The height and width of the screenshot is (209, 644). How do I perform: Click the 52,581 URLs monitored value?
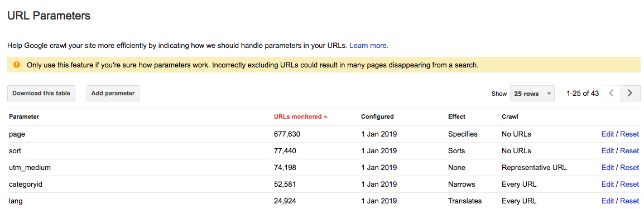(285, 184)
